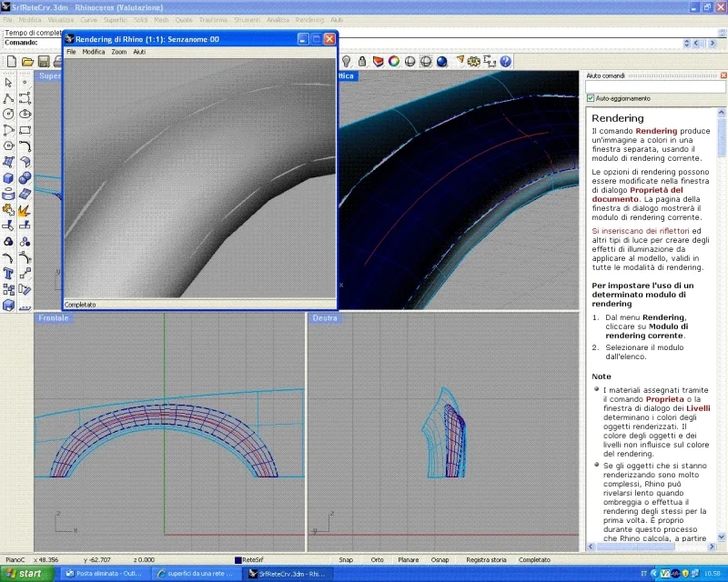Toggle Registra storia in the status bar
The height and width of the screenshot is (582, 728).
pos(486,560)
